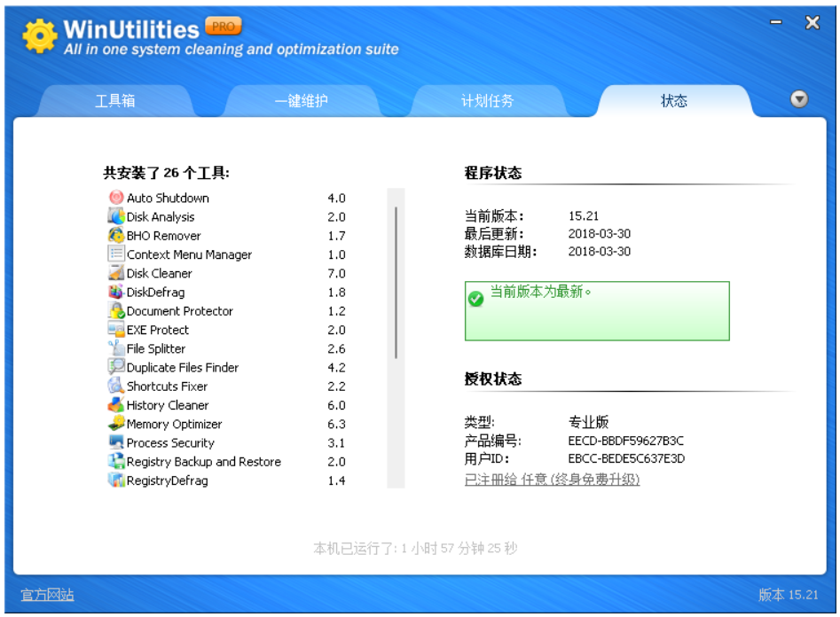The image size is (840, 617).
Task: Select Document Protector in the list
Action: pos(179,310)
